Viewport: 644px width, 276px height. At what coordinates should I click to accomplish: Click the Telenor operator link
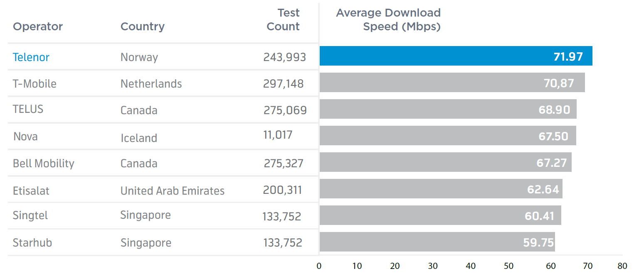click(31, 57)
